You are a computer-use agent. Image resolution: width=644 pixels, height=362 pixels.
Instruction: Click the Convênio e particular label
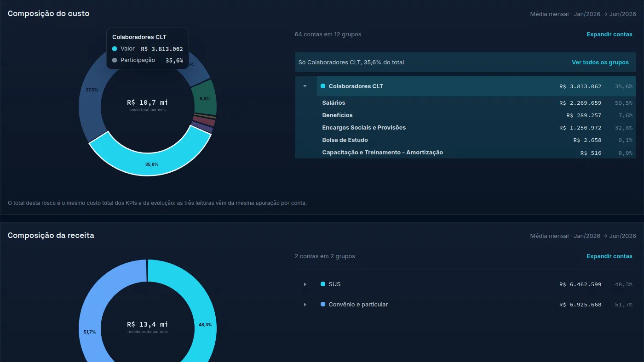pos(358,305)
